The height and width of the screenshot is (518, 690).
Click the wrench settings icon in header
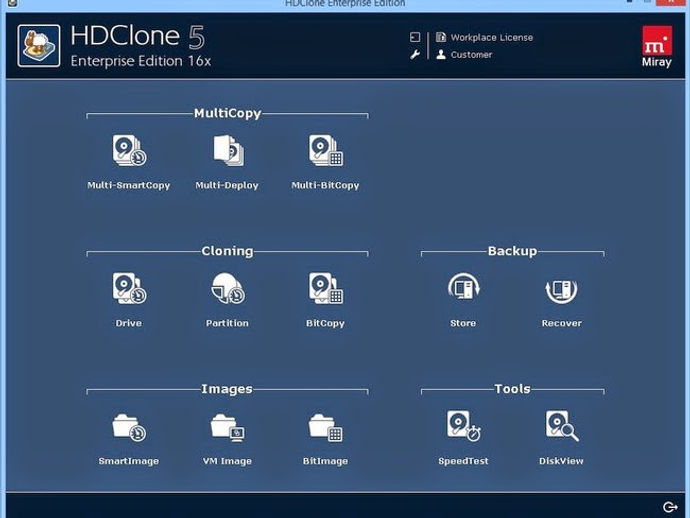click(x=415, y=55)
